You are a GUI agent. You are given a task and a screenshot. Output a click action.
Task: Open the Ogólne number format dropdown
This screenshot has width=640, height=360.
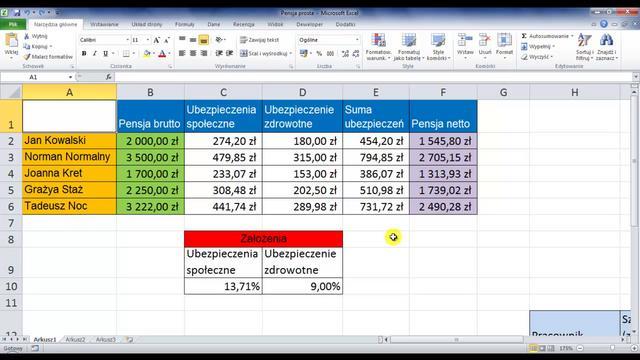[x=357, y=40]
